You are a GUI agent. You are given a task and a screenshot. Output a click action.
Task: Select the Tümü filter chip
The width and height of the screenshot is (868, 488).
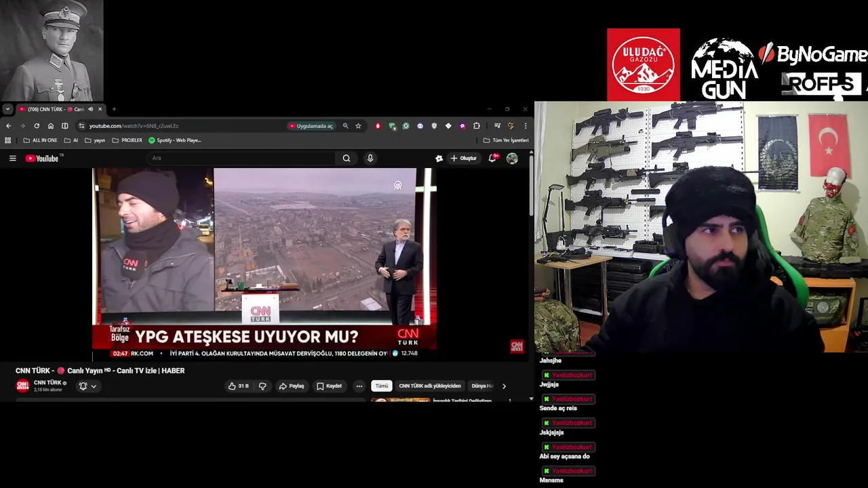(x=382, y=386)
